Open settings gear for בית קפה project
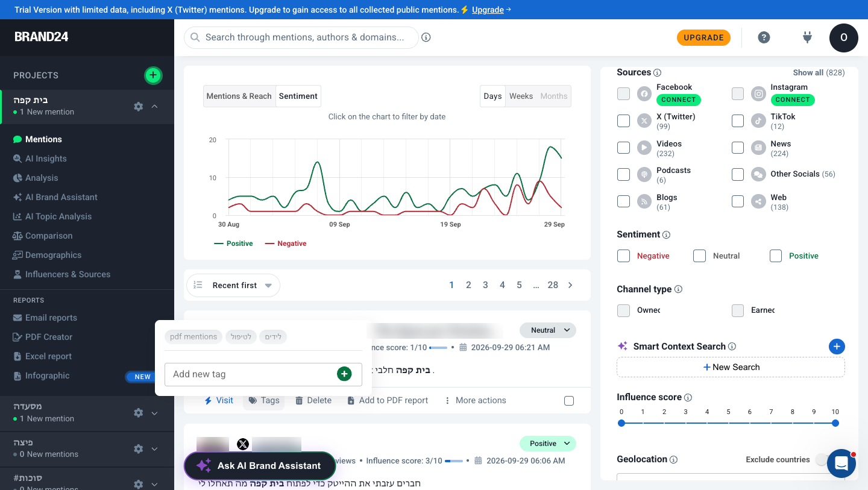This screenshot has width=868, height=490. point(139,106)
